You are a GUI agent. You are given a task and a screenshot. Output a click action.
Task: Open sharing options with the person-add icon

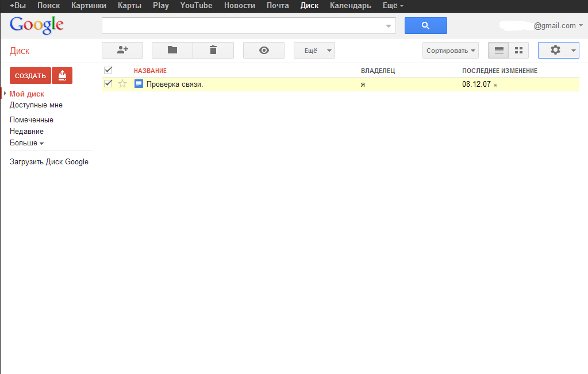coord(122,50)
